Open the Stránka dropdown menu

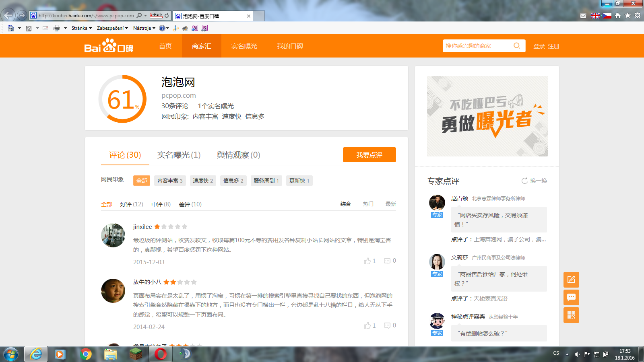click(82, 28)
